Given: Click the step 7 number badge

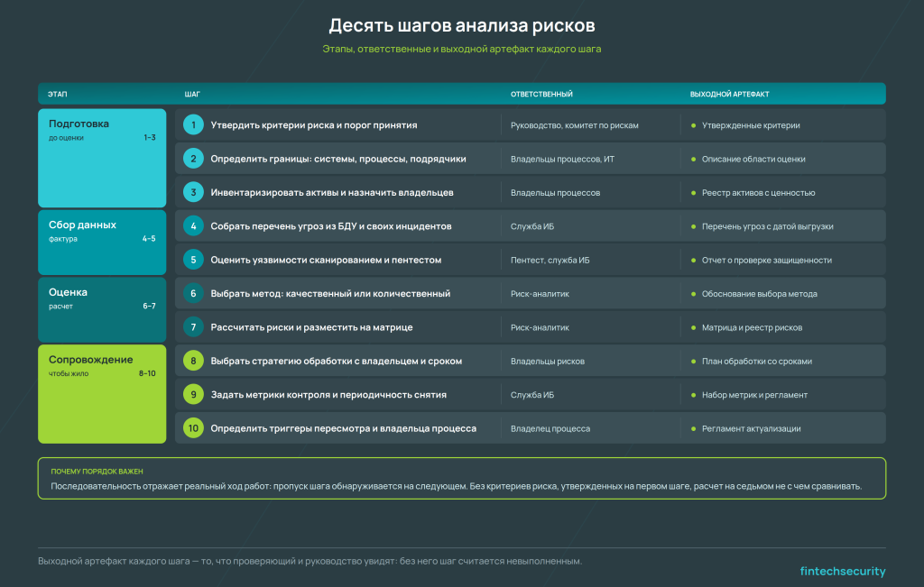Looking at the screenshot, I should pos(193,327).
